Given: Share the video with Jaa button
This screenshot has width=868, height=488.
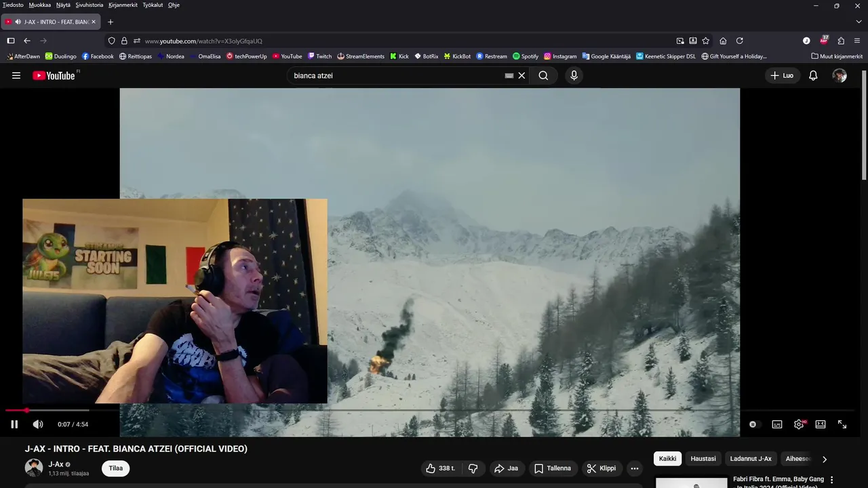Looking at the screenshot, I should [507, 468].
